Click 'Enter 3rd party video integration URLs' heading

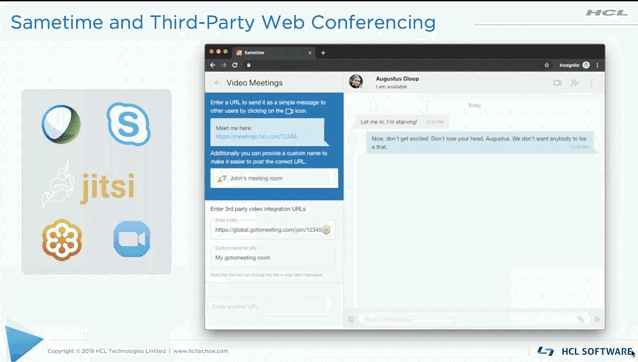tap(258, 209)
